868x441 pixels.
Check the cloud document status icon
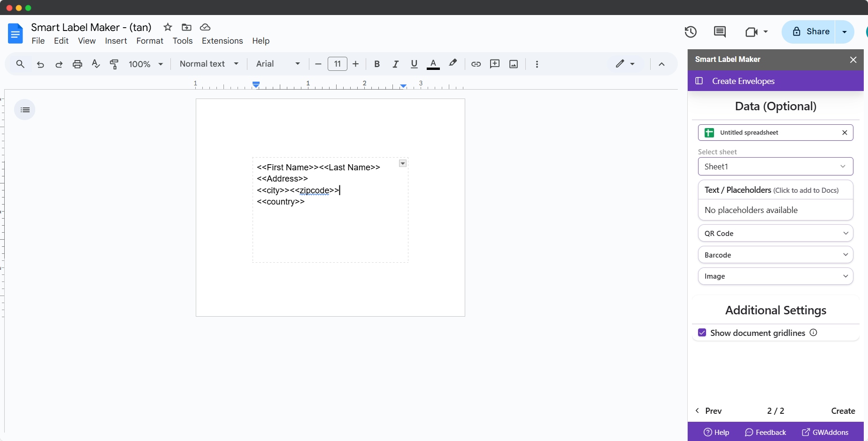point(205,27)
